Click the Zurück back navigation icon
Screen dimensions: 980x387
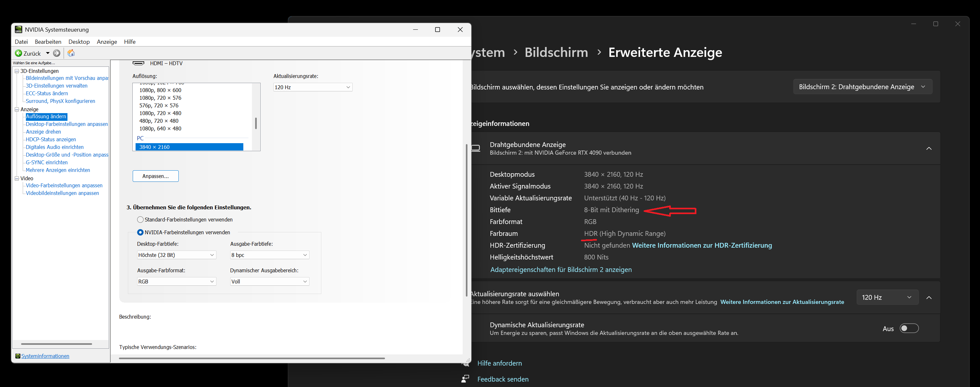click(18, 53)
